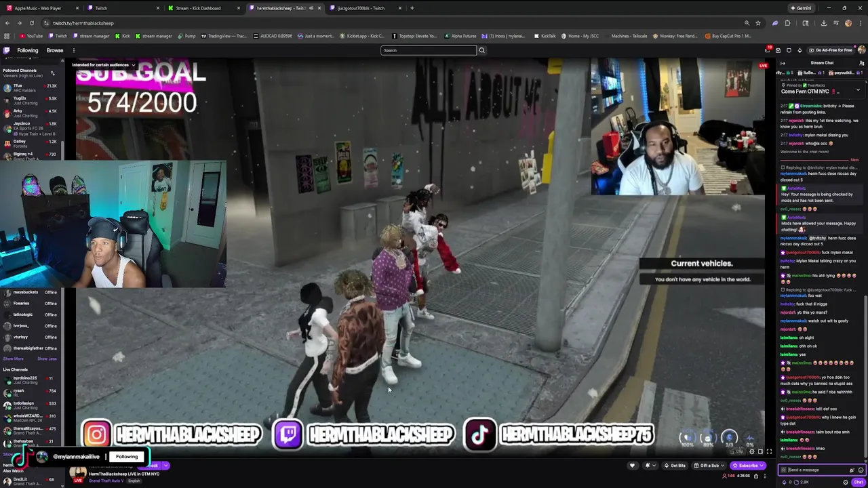Open the player settings gear
The height and width of the screenshot is (488, 868).
click(x=751, y=451)
